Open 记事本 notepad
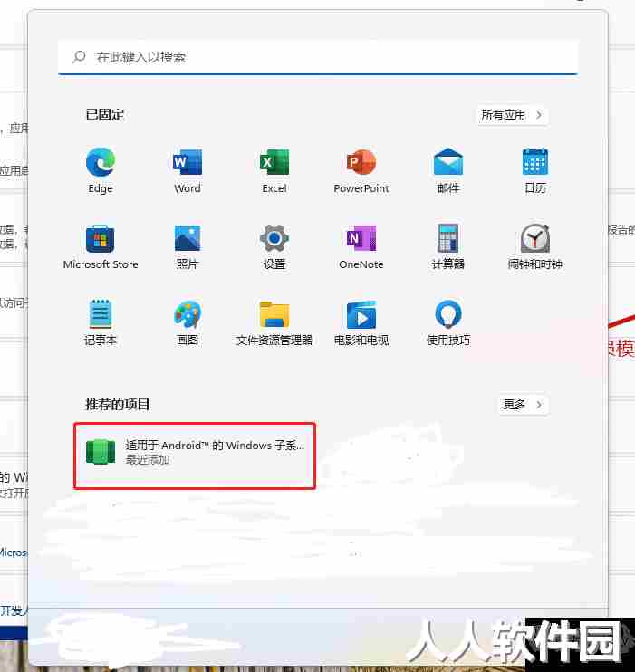This screenshot has height=672, width=635. (101, 322)
